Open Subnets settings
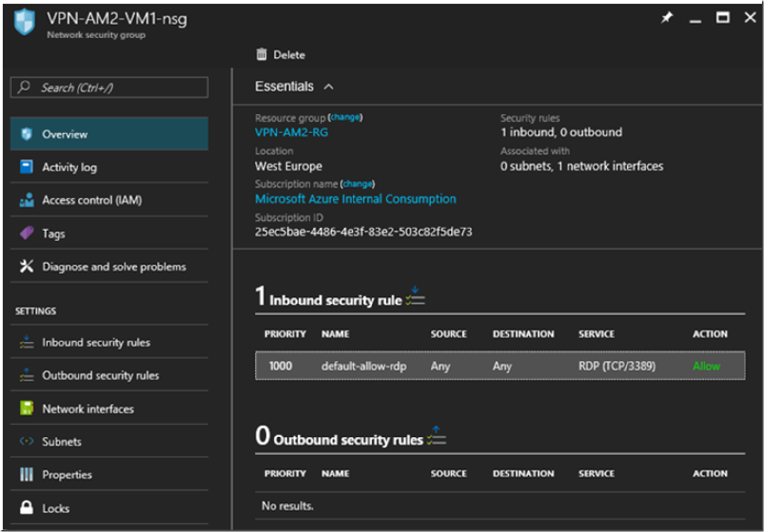This screenshot has height=532, width=764. pos(109,441)
